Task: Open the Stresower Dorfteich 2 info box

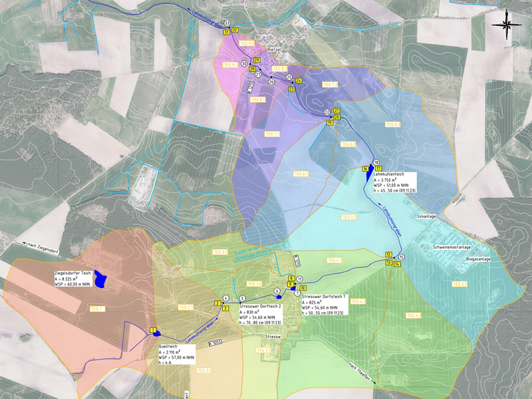Action: 260,314
